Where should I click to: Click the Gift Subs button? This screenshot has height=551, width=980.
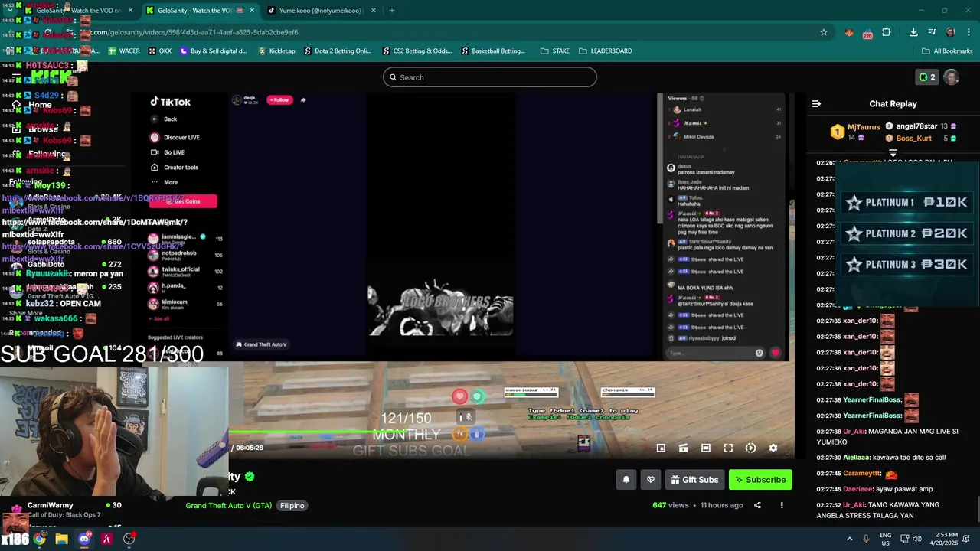point(694,480)
